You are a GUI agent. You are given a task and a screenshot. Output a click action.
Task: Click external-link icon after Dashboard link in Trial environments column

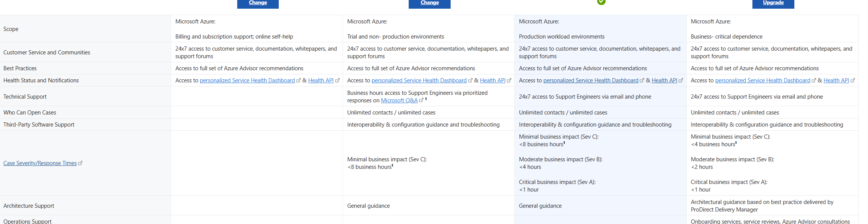point(470,80)
